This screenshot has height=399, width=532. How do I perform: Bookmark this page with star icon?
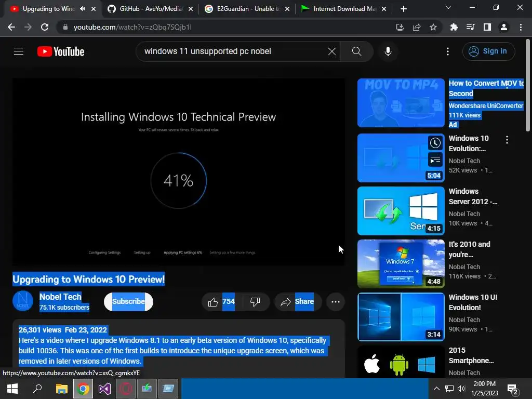point(433,27)
